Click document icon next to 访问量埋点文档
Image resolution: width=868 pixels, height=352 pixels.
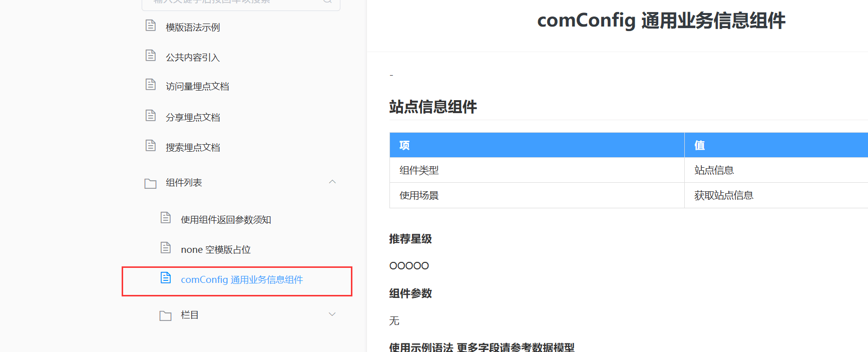pyautogui.click(x=151, y=85)
